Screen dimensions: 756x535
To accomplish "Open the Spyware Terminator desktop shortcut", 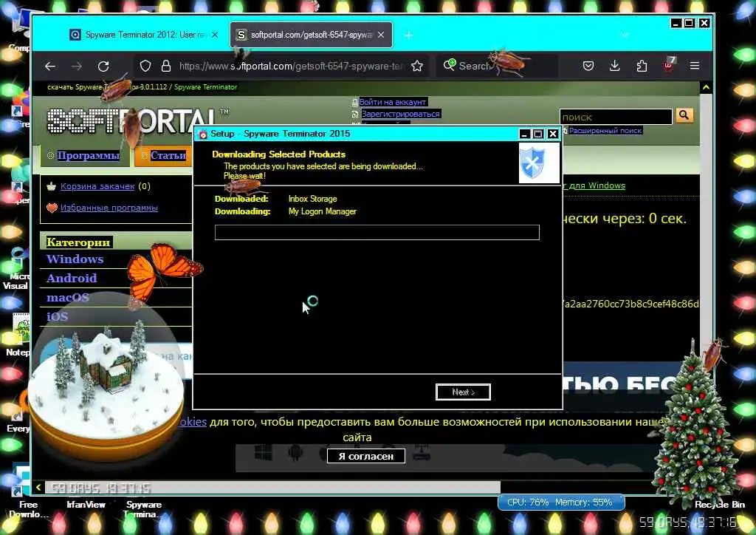I will coord(143,509).
